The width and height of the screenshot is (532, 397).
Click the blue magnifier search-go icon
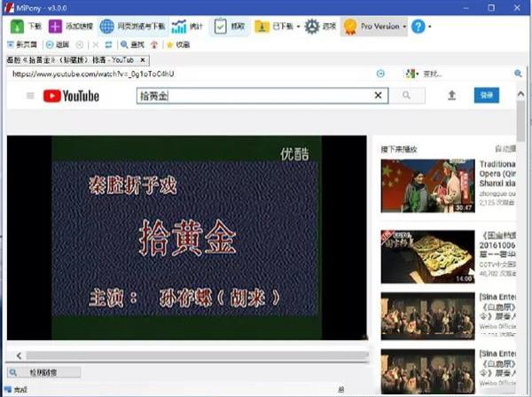(518, 74)
